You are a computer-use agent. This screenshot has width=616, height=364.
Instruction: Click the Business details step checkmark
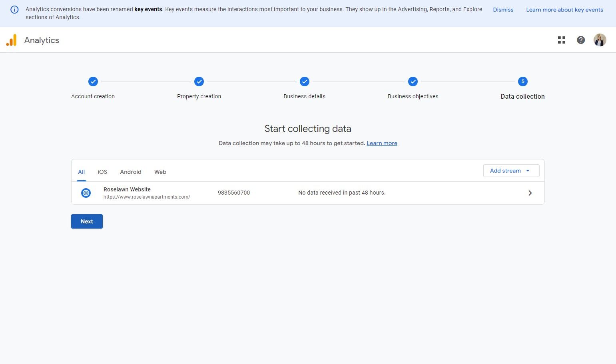[305, 82]
